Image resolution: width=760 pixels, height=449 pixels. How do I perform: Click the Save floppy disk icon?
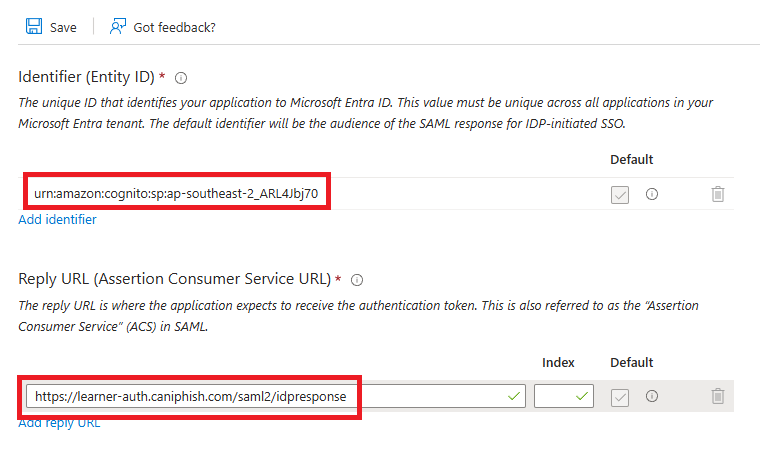pyautogui.click(x=33, y=27)
